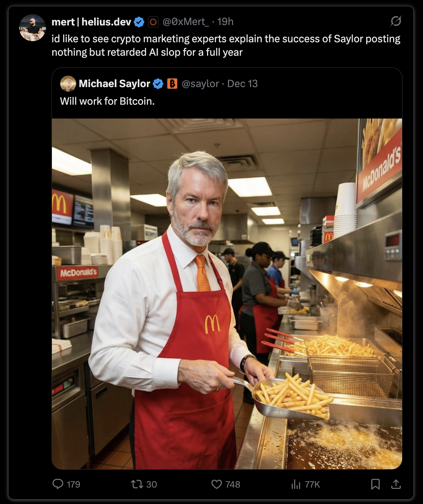Open the McDonald's fries image

[227, 294]
